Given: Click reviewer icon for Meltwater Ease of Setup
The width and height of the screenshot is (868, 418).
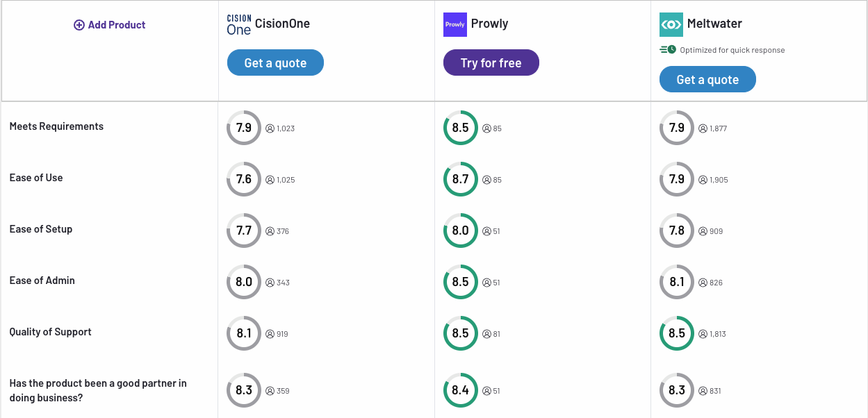Looking at the screenshot, I should (703, 231).
